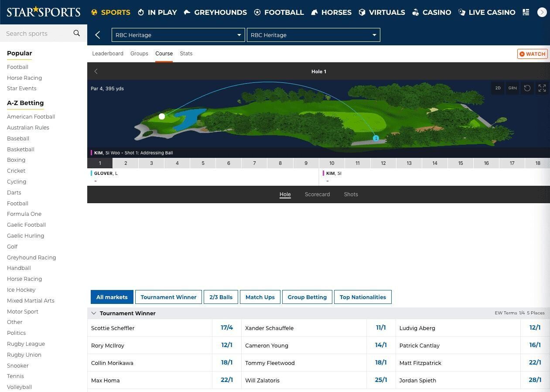The width and height of the screenshot is (550, 392).
Task: Go to the previous hole arrow
Action: click(96, 72)
